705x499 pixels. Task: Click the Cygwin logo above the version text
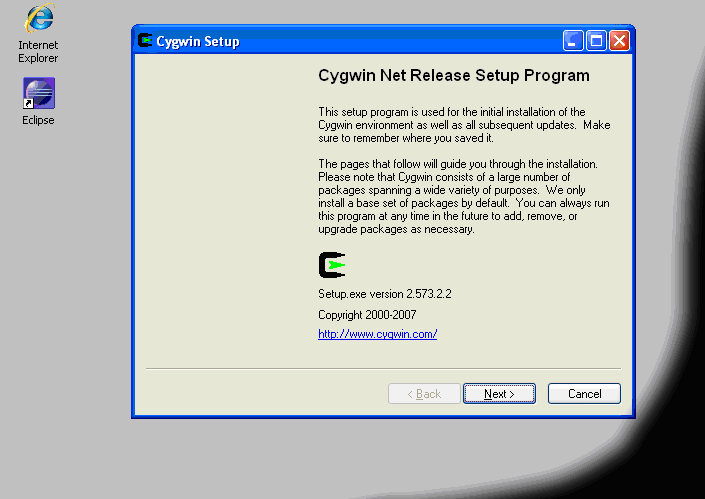tap(332, 265)
